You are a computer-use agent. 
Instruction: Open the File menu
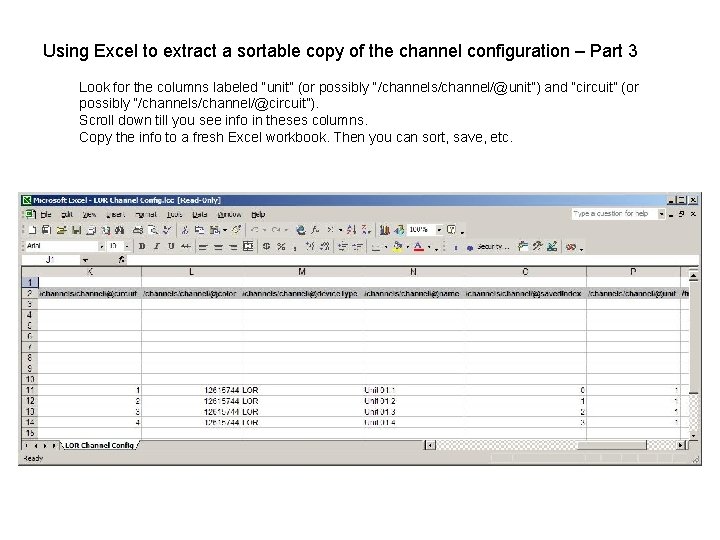[x=45, y=214]
